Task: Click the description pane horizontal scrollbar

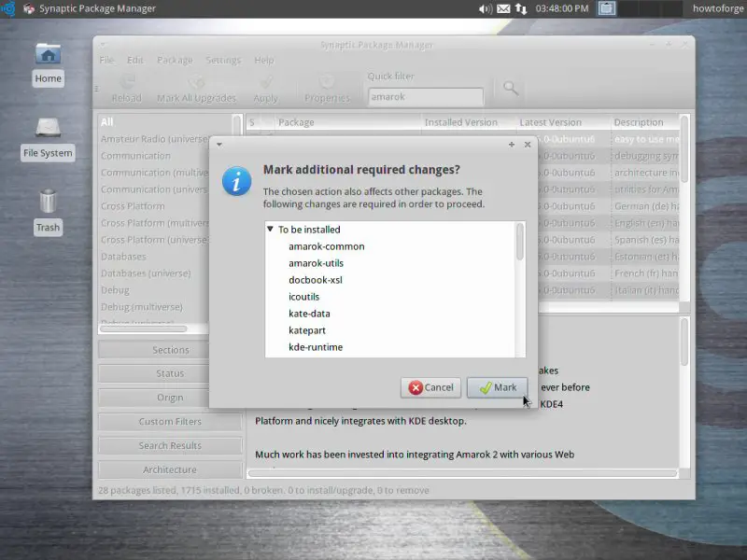Action: pyautogui.click(x=462, y=473)
